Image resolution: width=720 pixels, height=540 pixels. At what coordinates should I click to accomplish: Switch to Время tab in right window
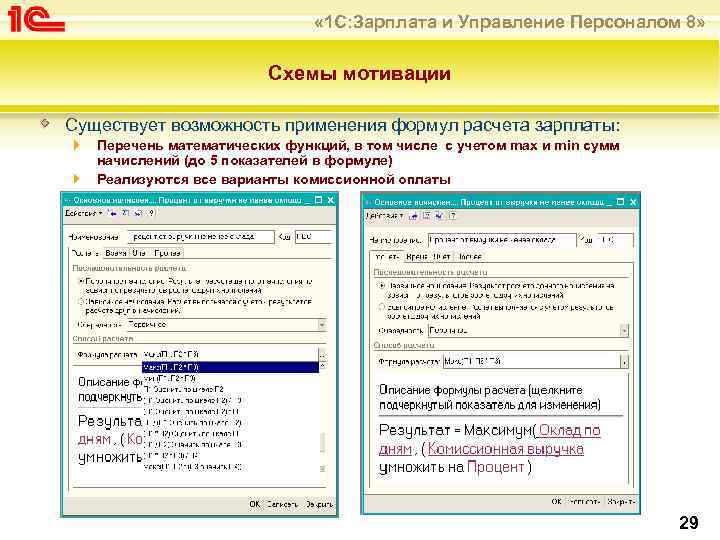click(417, 257)
